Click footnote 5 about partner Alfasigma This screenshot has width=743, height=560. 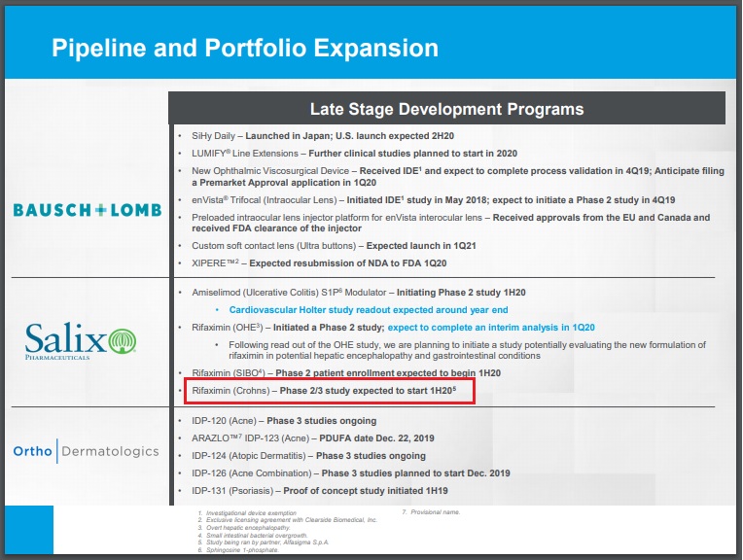[263, 542]
